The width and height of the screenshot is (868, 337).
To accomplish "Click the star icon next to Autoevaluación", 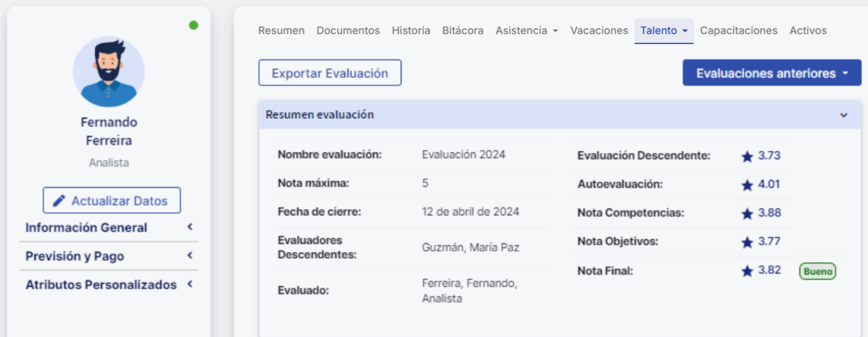I will [x=747, y=185].
